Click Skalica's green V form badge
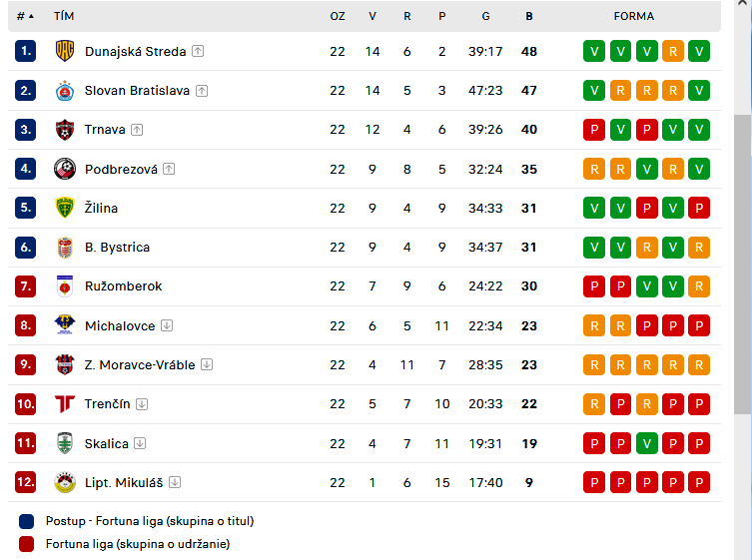The height and width of the screenshot is (560, 752). coord(646,443)
